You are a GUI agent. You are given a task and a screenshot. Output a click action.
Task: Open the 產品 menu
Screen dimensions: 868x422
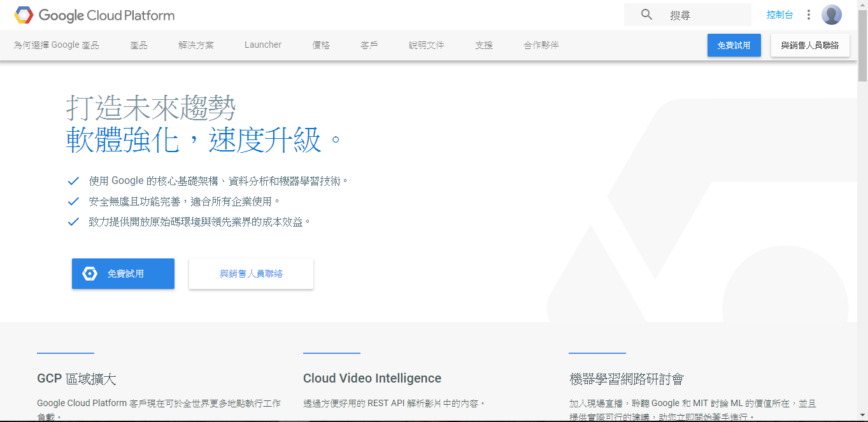pyautogui.click(x=139, y=45)
